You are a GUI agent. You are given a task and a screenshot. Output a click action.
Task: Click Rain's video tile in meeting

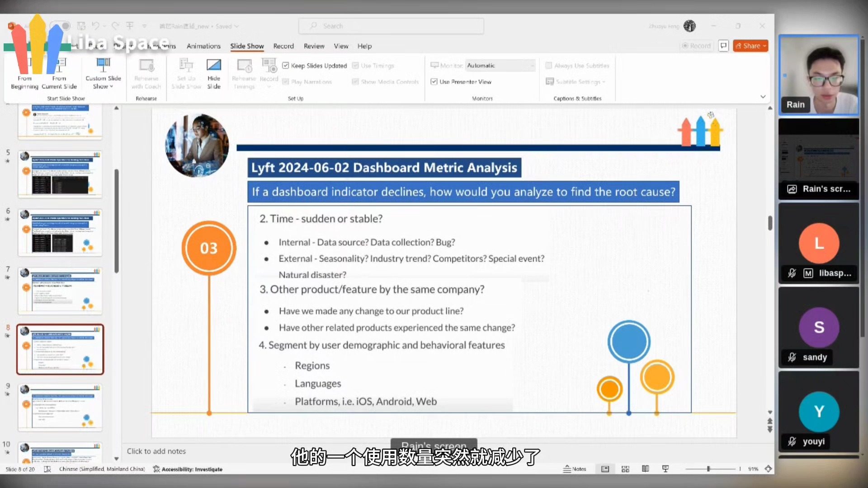point(819,75)
